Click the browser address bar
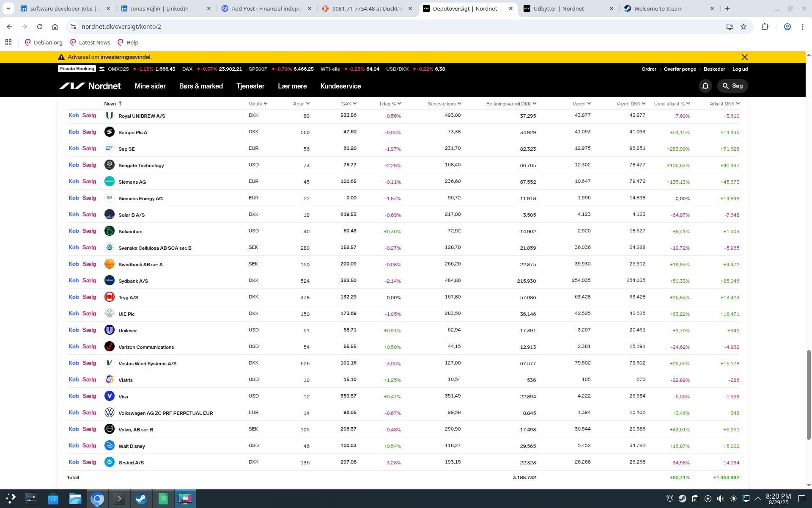Viewport: 812px width, 508px height. [x=398, y=27]
